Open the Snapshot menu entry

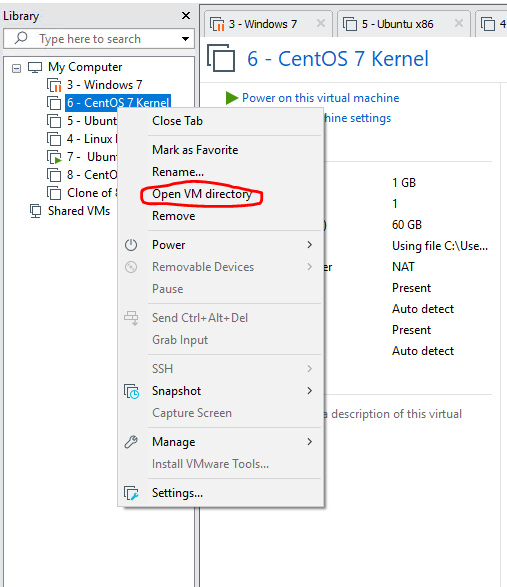pyautogui.click(x=221, y=391)
